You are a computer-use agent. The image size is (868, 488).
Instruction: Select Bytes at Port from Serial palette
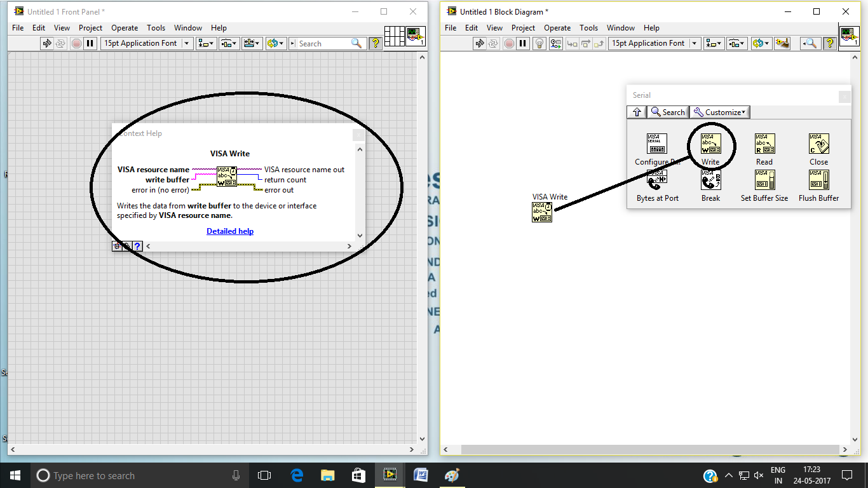coord(657,180)
